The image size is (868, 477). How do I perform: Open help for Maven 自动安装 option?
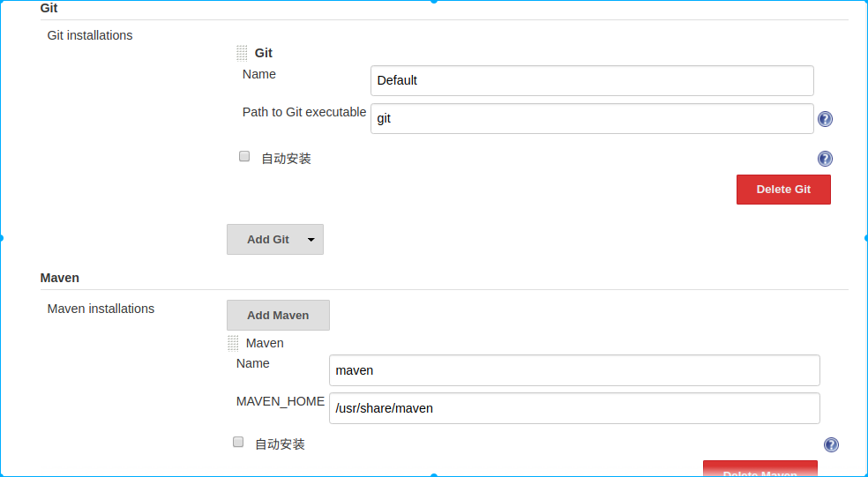pyautogui.click(x=831, y=445)
